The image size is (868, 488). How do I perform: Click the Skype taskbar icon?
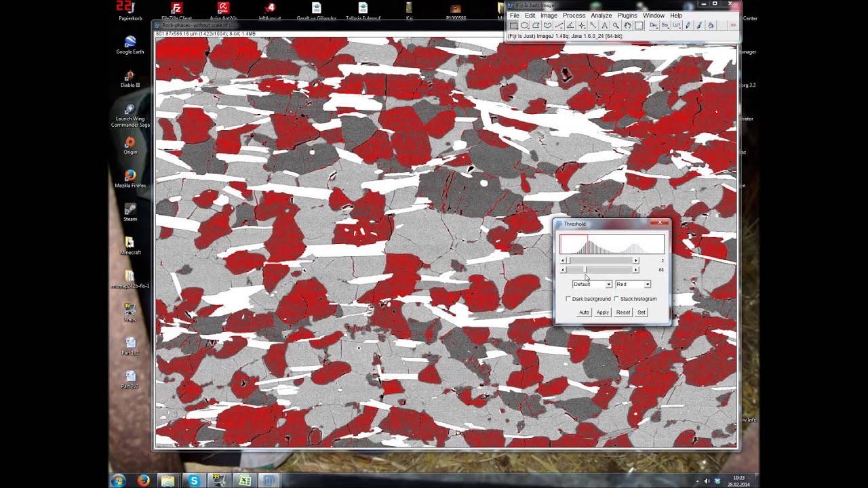pyautogui.click(x=194, y=481)
